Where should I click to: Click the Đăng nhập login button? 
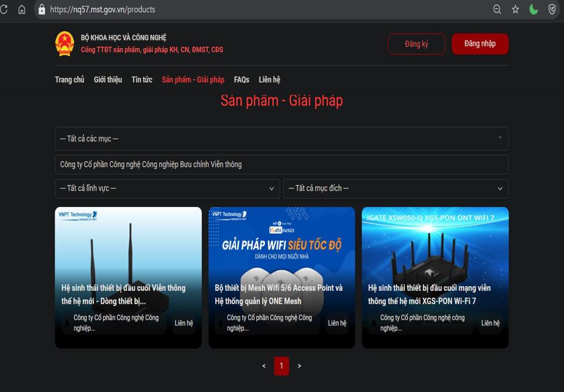[480, 44]
